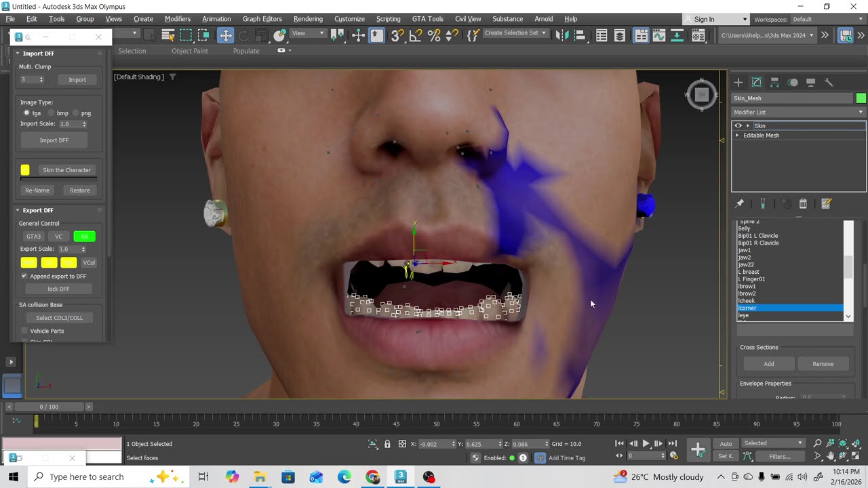868x488 pixels.
Task: Open the Render Setup icon
Action: 698,35
